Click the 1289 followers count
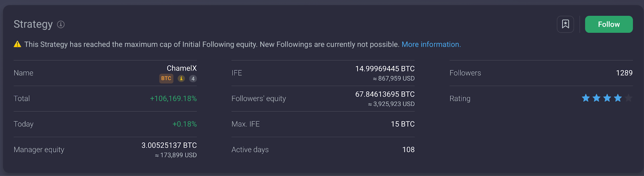Viewport: 644px width, 176px height. coord(624,73)
